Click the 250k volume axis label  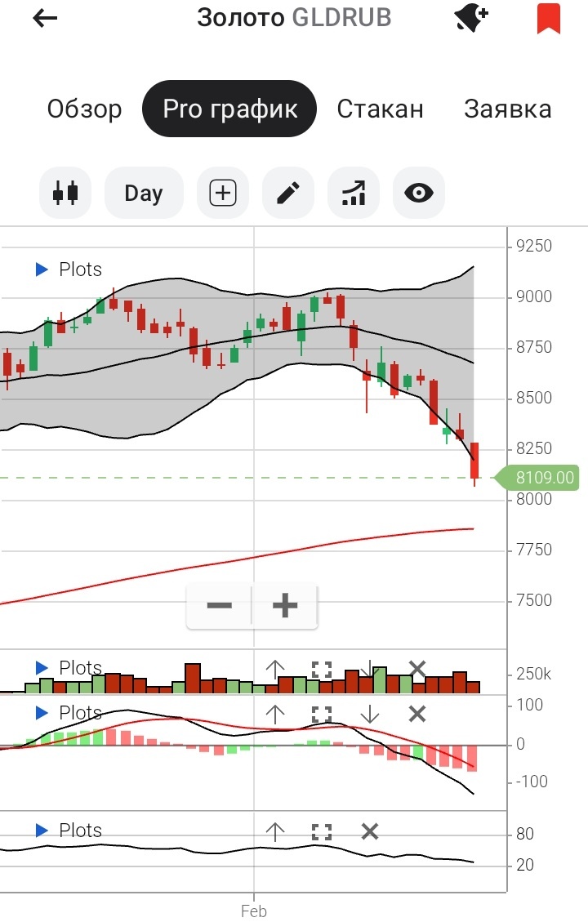coord(534,674)
